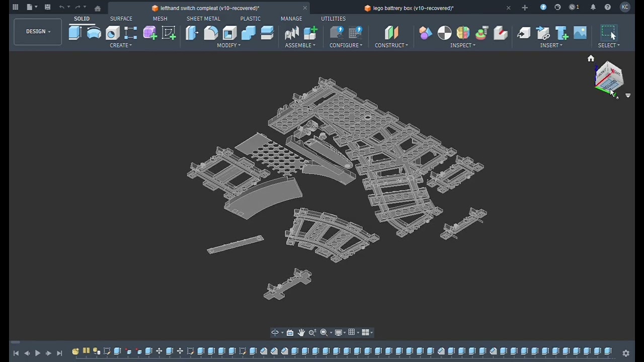Select the Extrude tool
The width and height of the screenshot is (644, 362).
[75, 33]
